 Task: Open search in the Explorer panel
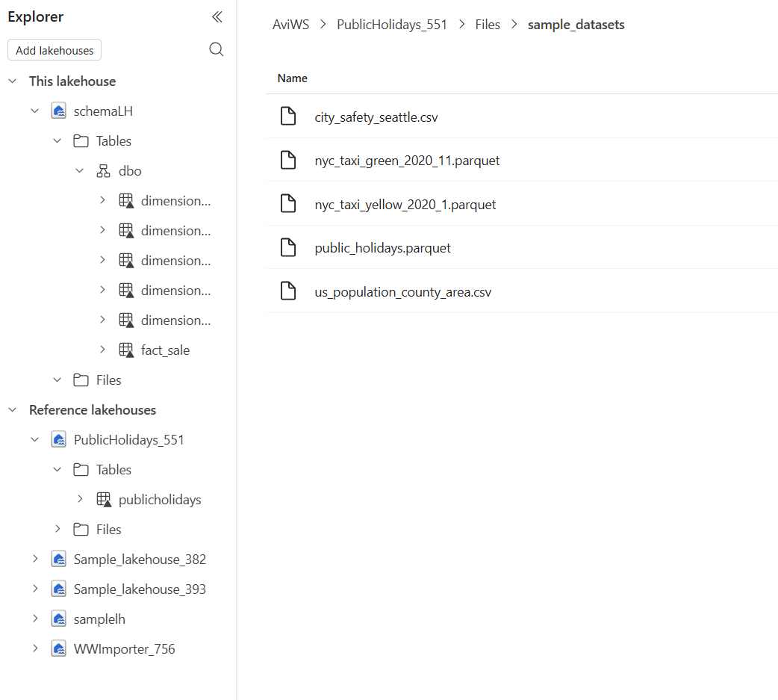tap(217, 49)
